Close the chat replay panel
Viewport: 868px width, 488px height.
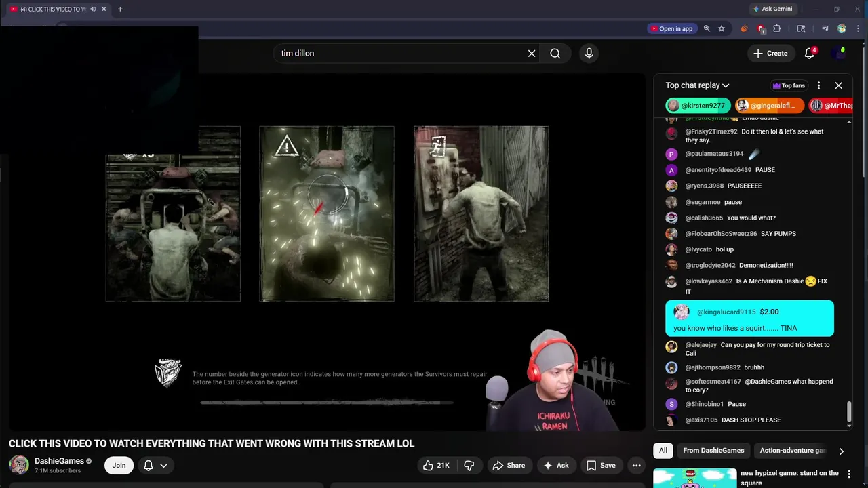pos(838,85)
